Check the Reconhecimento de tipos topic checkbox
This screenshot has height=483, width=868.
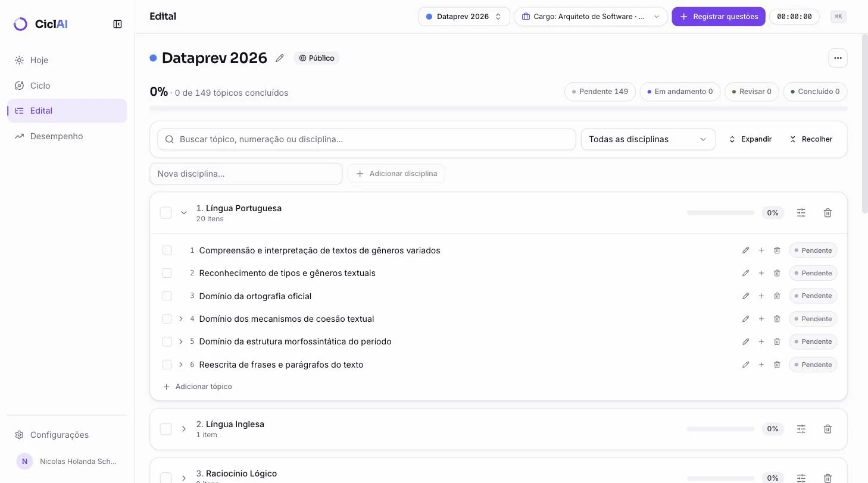[167, 273]
